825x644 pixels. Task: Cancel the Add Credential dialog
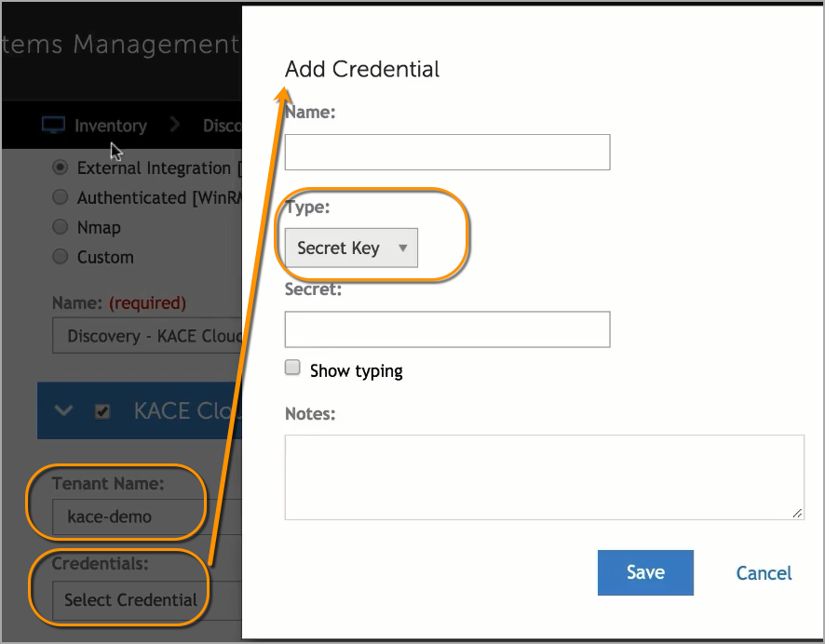pos(764,573)
